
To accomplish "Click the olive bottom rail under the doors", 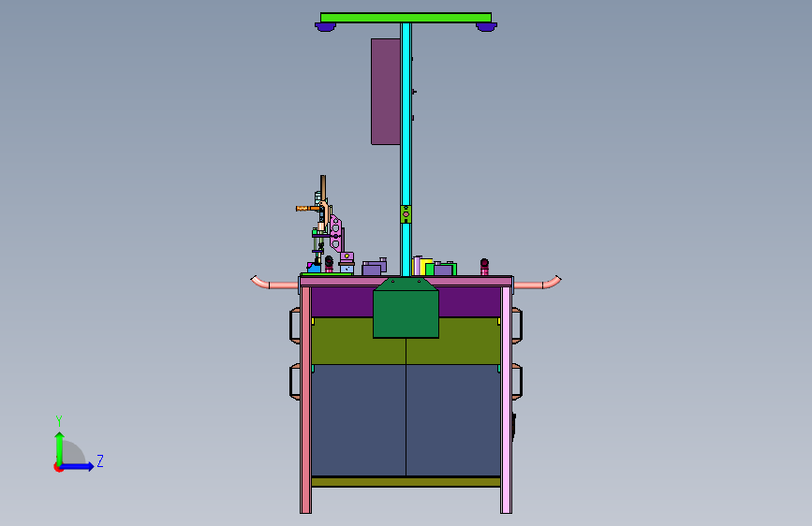I will pos(406,482).
